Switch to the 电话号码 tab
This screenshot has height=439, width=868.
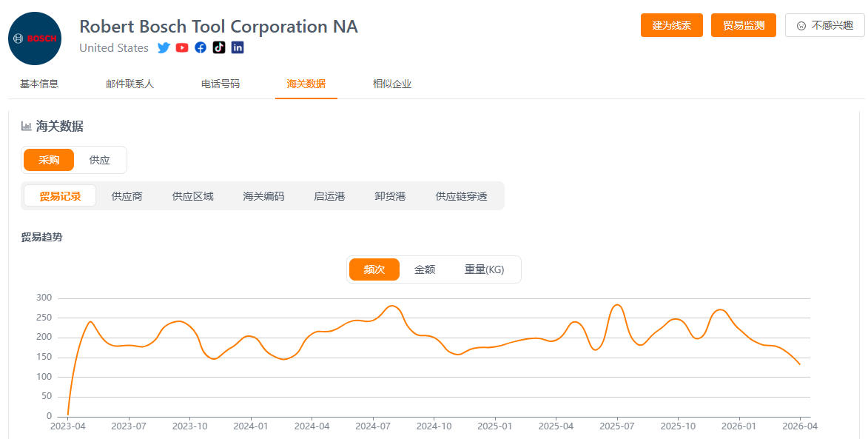click(x=221, y=84)
